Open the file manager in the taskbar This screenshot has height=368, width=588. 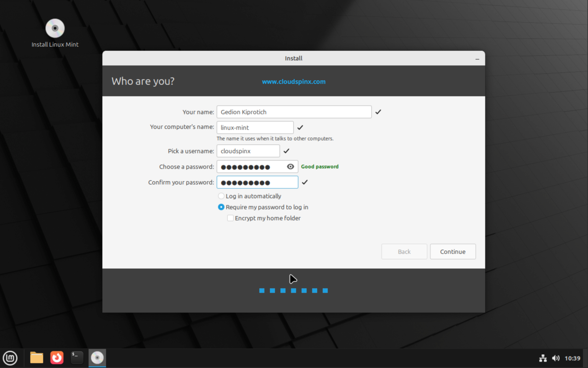36,358
